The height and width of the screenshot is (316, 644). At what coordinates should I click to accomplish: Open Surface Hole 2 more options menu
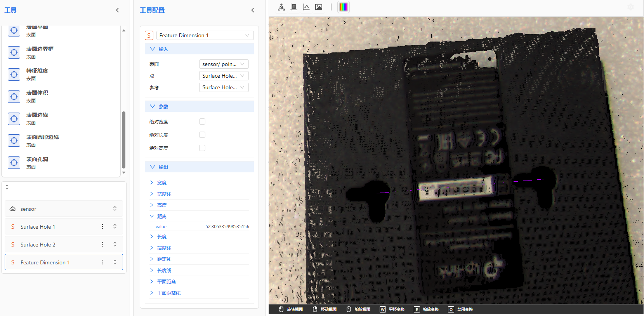102,244
